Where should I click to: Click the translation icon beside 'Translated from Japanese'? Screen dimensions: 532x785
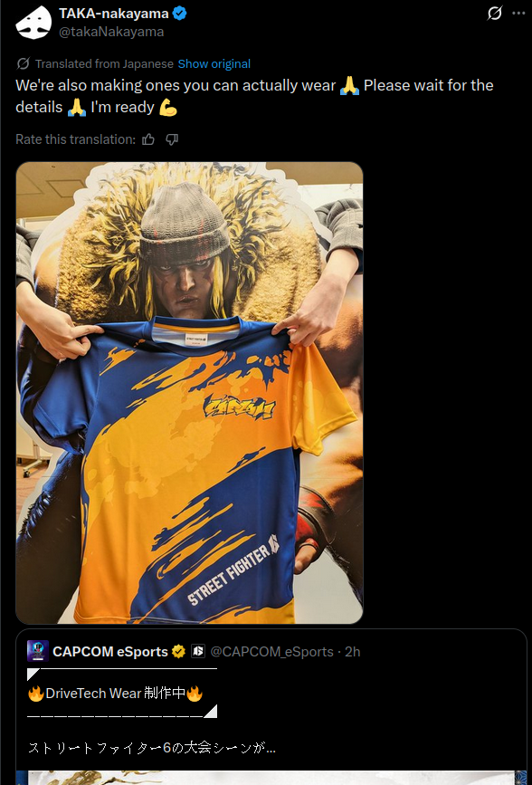23,63
